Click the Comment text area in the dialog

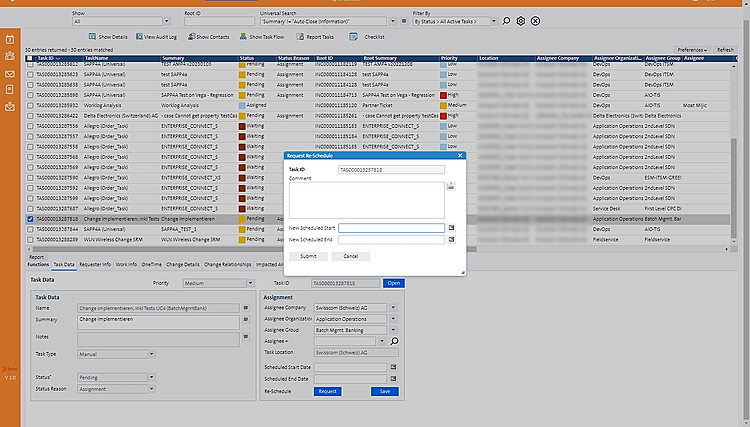pyautogui.click(x=366, y=199)
